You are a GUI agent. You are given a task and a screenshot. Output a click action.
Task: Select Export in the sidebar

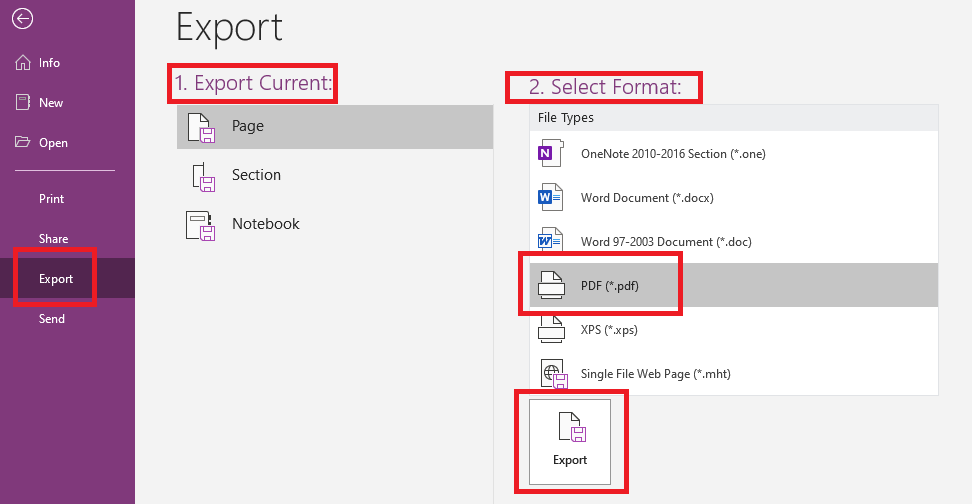[x=67, y=278]
